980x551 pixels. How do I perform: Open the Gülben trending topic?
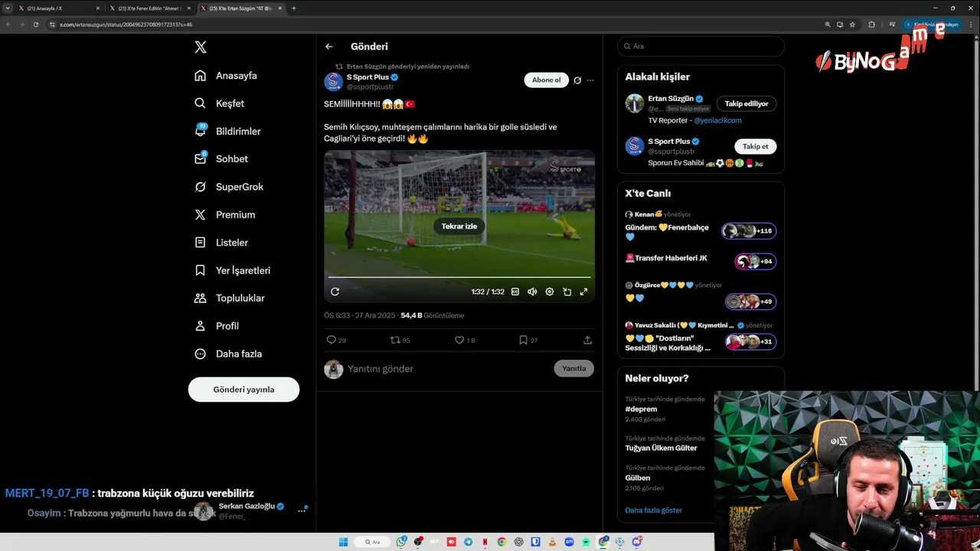tap(638, 478)
